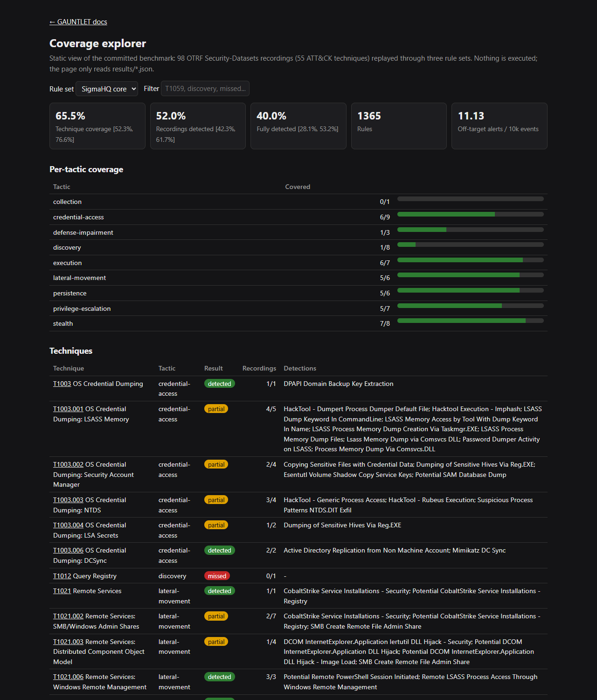Image resolution: width=597 pixels, height=700 pixels.
Task: Click the stealth tactic row
Action: (298, 323)
